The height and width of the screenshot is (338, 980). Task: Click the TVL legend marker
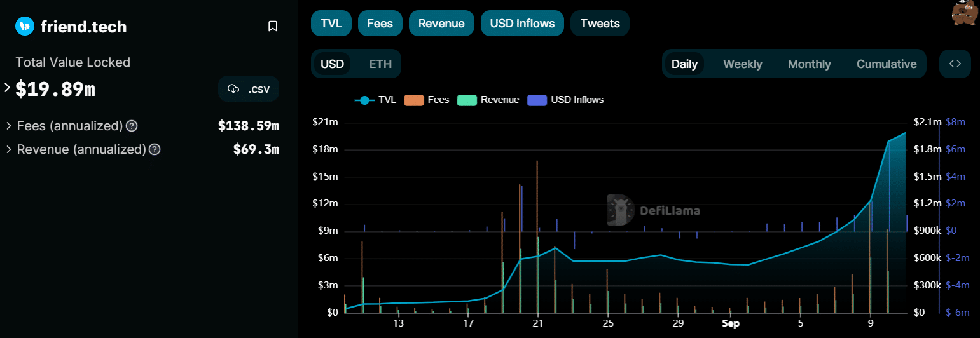click(x=364, y=100)
